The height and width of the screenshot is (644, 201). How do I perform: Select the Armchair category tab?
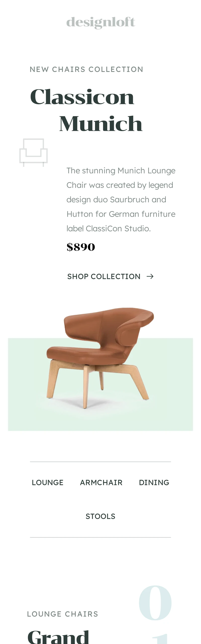click(101, 482)
